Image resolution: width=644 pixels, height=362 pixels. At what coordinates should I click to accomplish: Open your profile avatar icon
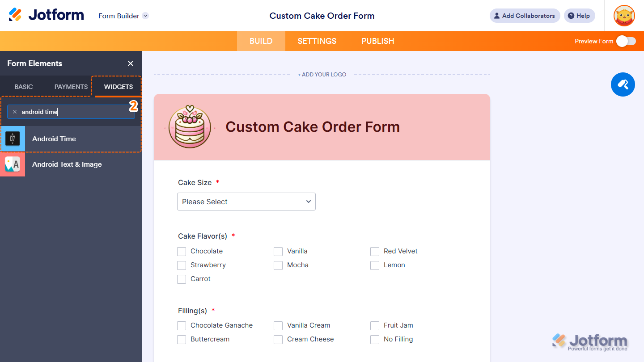(x=623, y=16)
